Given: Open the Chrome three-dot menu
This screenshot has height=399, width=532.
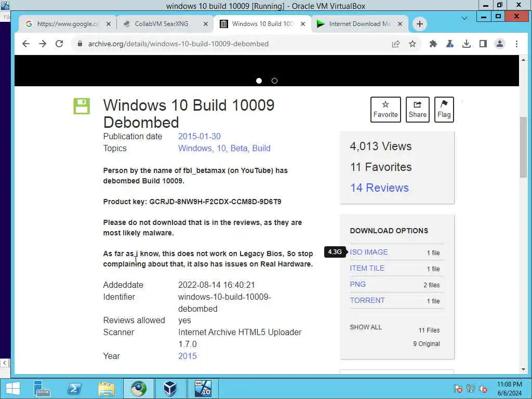Looking at the screenshot, I should point(516,44).
